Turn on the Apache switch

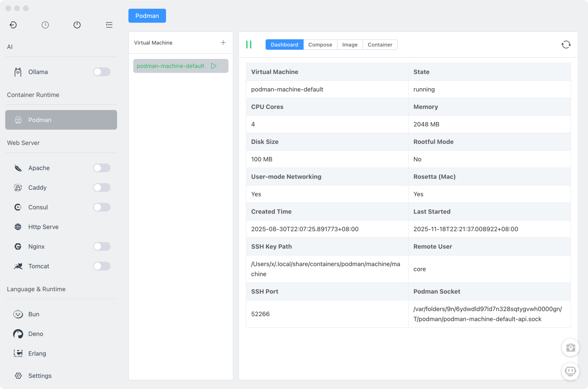(101, 168)
